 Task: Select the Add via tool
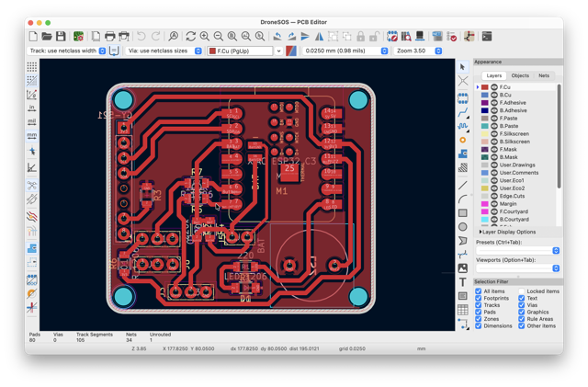point(463,140)
